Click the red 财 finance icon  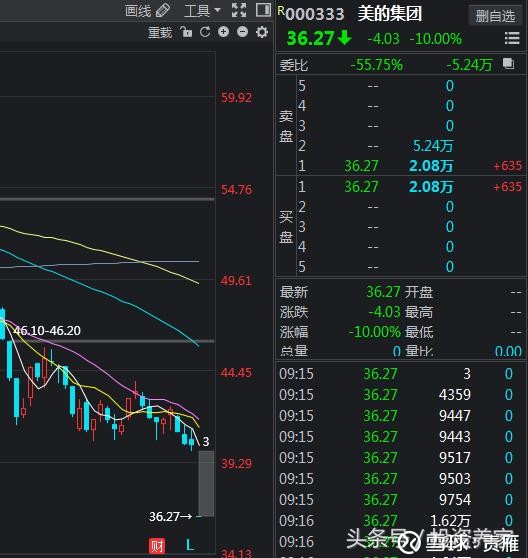pyautogui.click(x=157, y=546)
